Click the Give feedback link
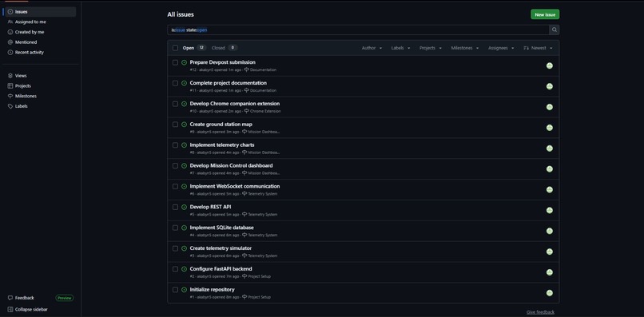Image resolution: width=644 pixels, height=317 pixels. tap(540, 312)
